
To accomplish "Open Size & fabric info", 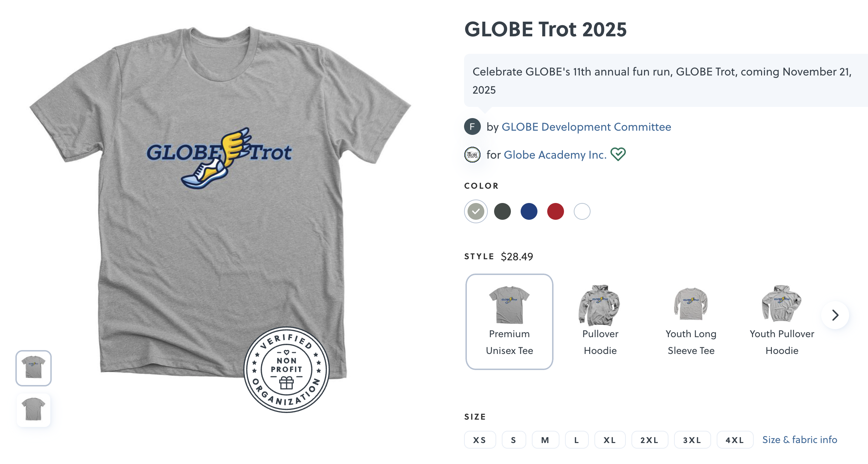I will pos(800,440).
